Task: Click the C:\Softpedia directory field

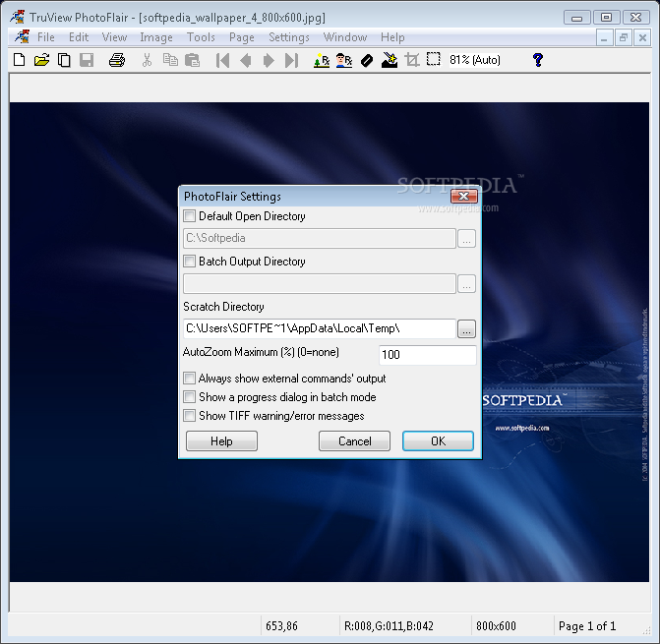Action: click(320, 239)
